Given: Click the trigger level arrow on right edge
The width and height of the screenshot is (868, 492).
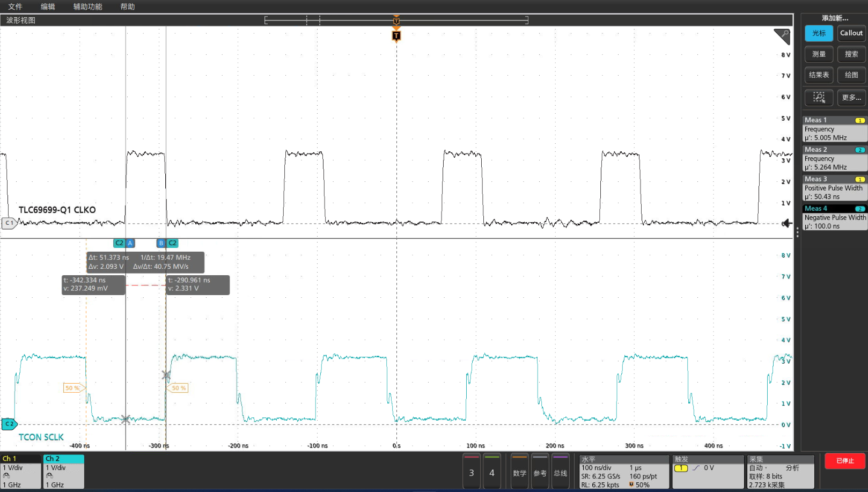Looking at the screenshot, I should pyautogui.click(x=786, y=223).
